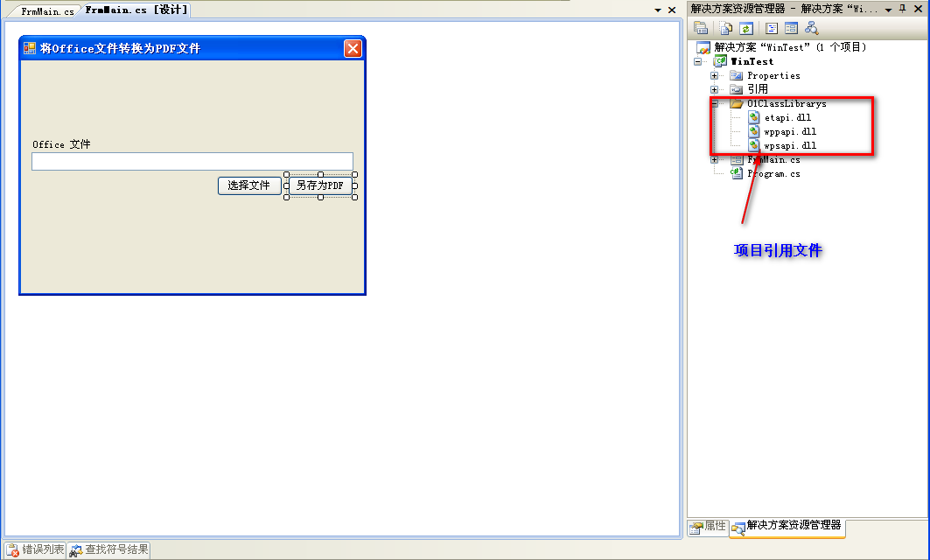Select the "wpsapi.dll" file name
The height and width of the screenshot is (560, 930).
[x=790, y=146]
